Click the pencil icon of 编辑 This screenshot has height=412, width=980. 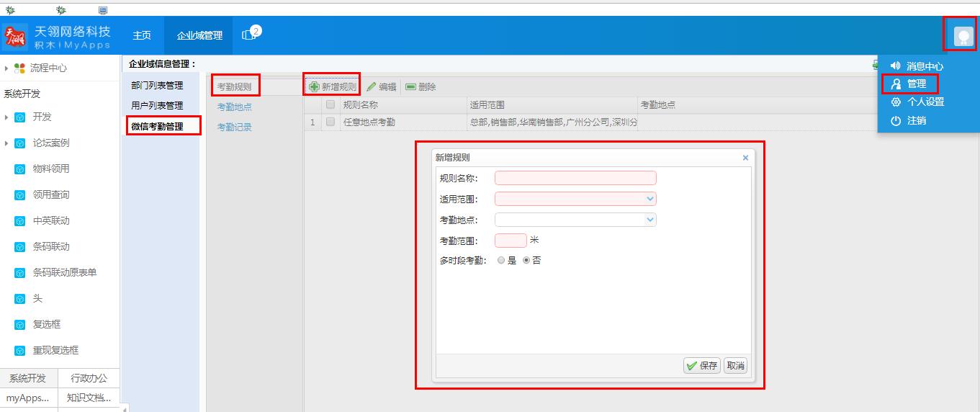tap(372, 86)
